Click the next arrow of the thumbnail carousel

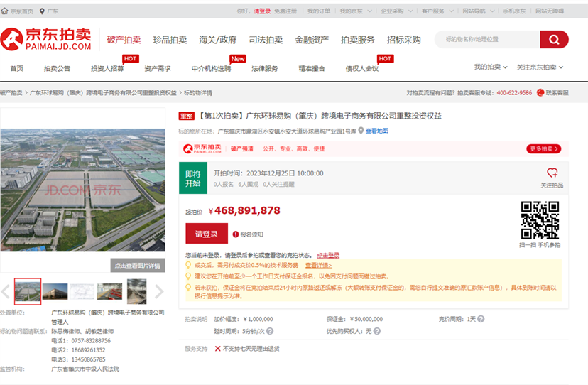159,291
